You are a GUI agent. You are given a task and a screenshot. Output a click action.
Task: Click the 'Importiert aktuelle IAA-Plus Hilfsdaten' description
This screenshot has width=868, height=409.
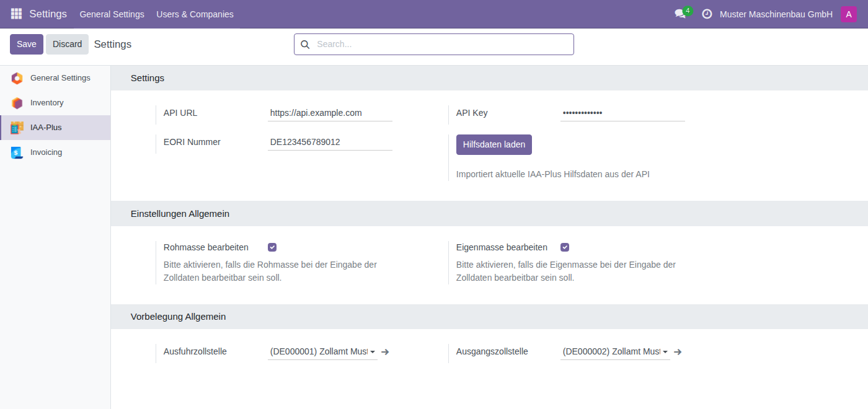point(553,175)
